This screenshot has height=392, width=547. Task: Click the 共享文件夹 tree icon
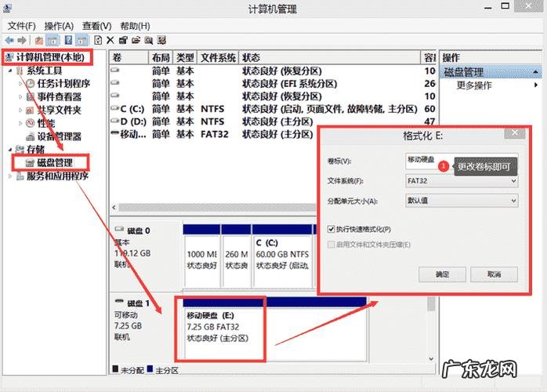31,111
